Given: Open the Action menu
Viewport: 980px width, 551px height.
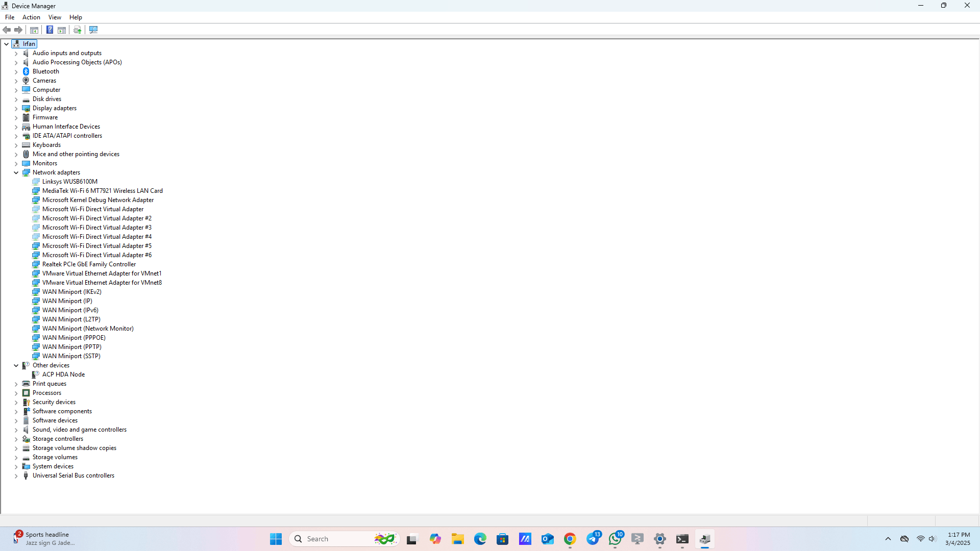Looking at the screenshot, I should pyautogui.click(x=31, y=17).
